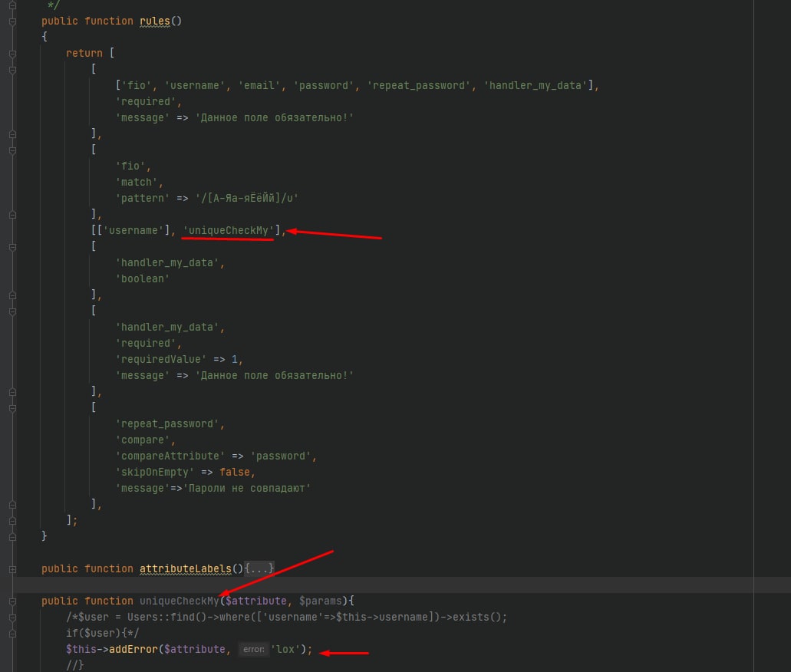Click 'uniqueCheckMy' string in the rules array
The width and height of the screenshot is (791, 672).
229,231
